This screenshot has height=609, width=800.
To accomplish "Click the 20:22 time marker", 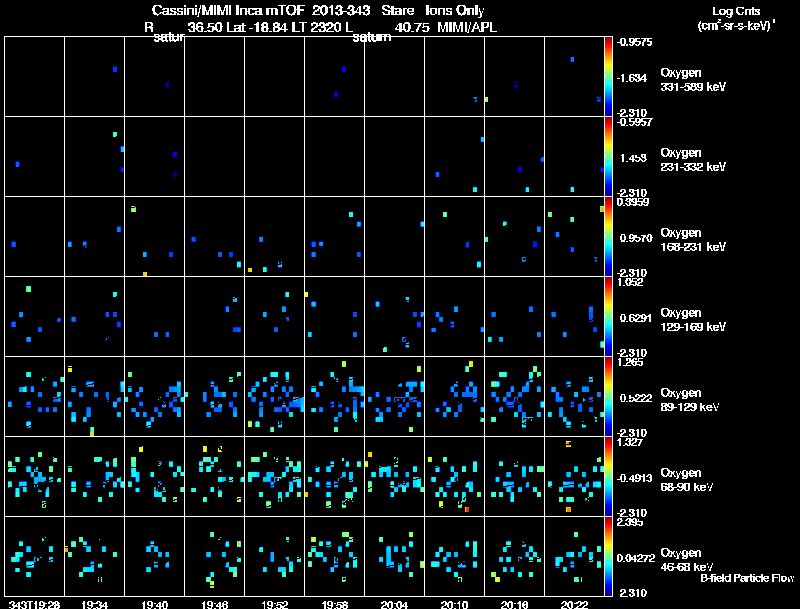I will pos(574,603).
